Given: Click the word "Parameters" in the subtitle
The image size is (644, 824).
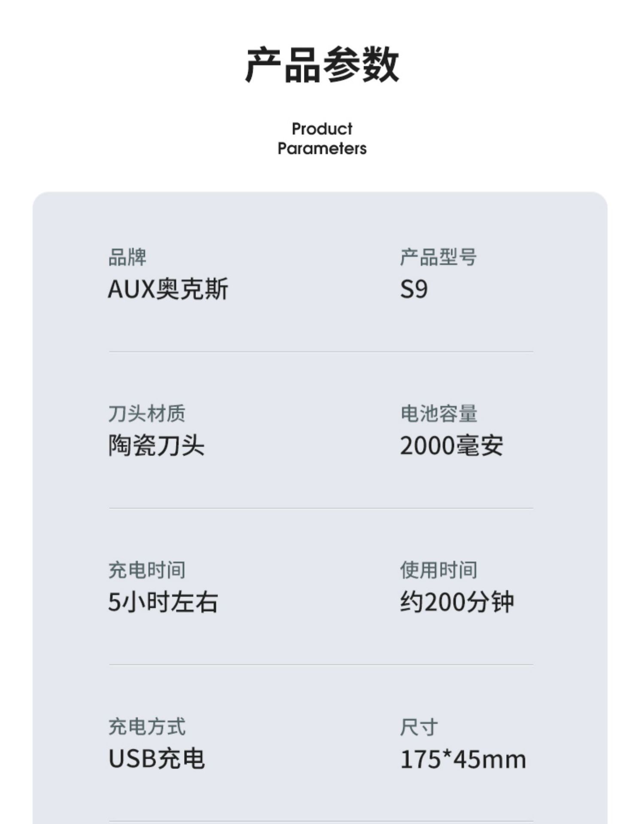Looking at the screenshot, I should pos(322,148).
